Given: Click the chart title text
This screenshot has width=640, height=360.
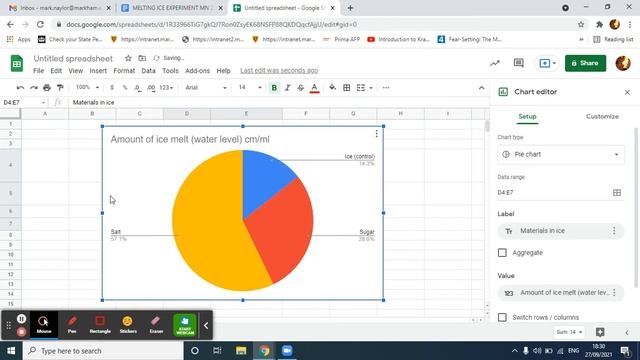Looking at the screenshot, I should [x=190, y=139].
